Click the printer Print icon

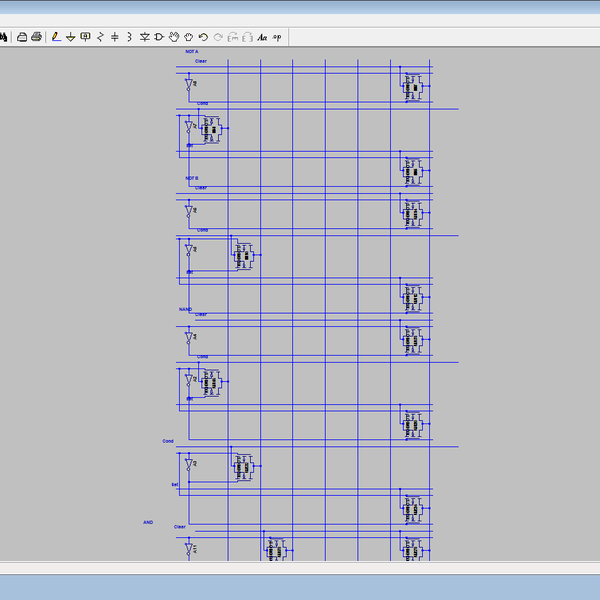point(36,37)
